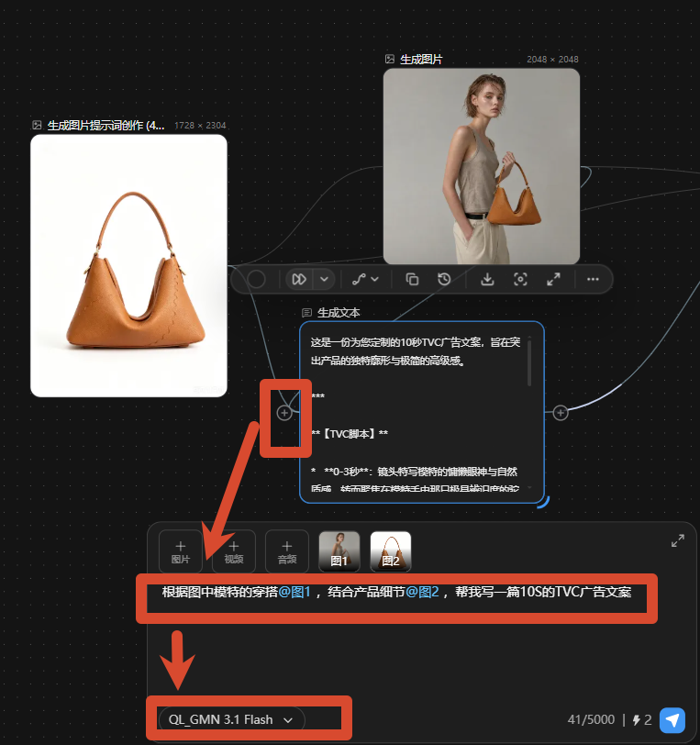Open the three-dot more options menu

click(x=593, y=279)
